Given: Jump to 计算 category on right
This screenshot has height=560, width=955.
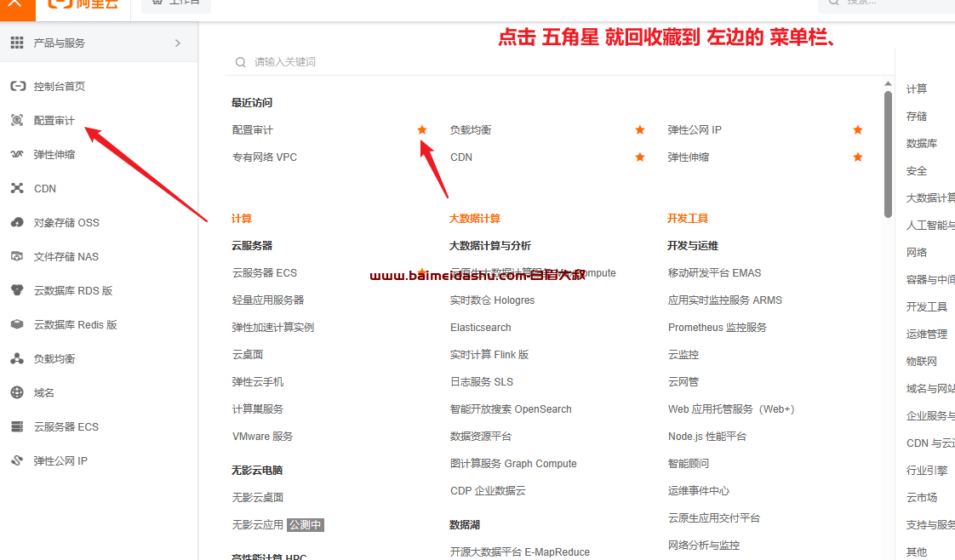Looking at the screenshot, I should pyautogui.click(x=917, y=89).
